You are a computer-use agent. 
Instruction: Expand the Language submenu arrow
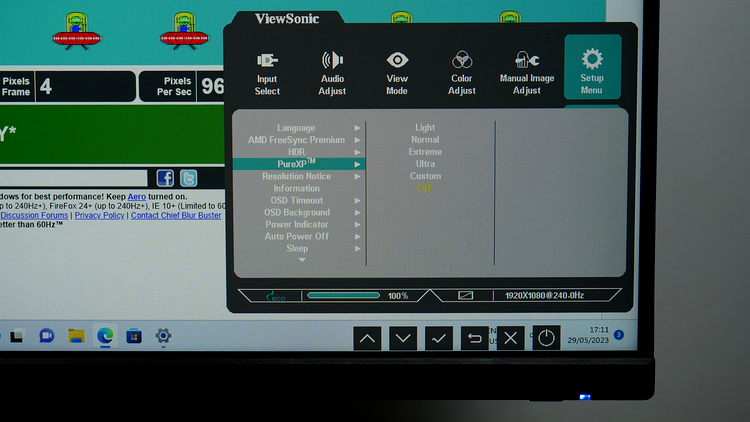click(357, 128)
